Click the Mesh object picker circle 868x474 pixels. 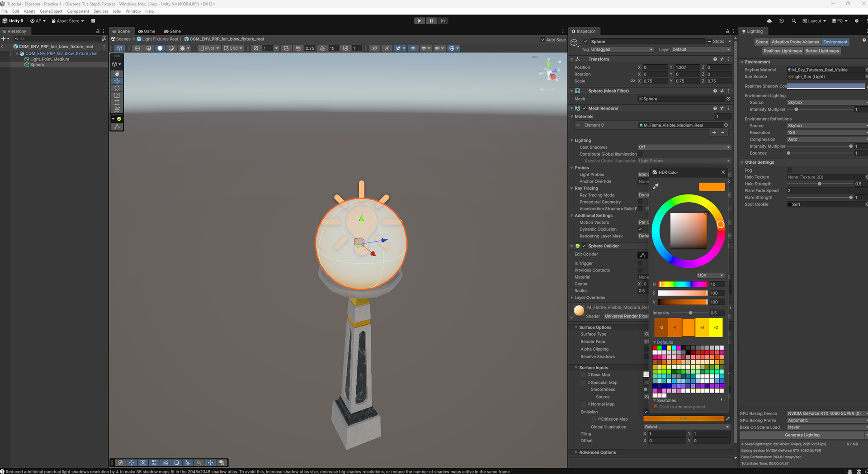(728, 99)
